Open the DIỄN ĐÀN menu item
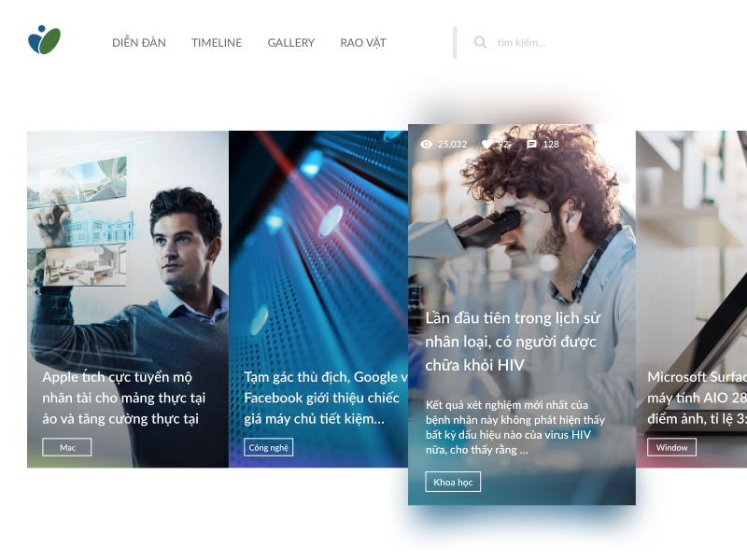 point(139,43)
